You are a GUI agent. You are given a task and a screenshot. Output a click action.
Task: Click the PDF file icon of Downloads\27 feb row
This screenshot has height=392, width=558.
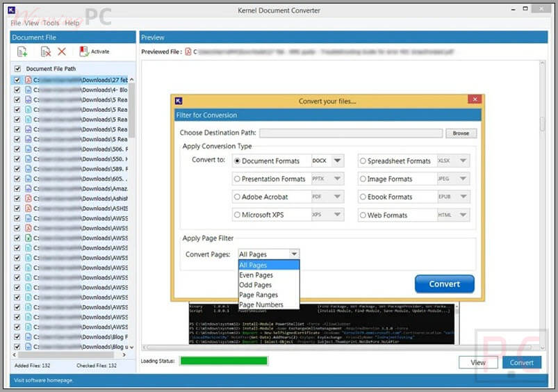pyautogui.click(x=28, y=80)
